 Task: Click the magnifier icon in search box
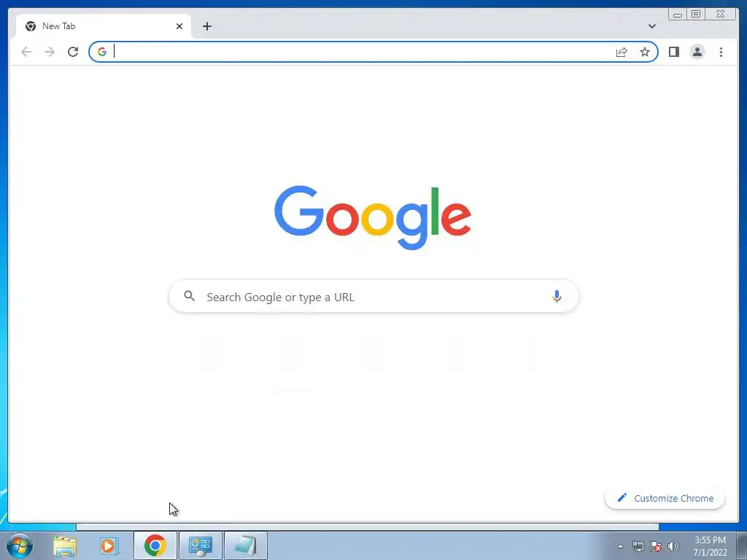189,296
